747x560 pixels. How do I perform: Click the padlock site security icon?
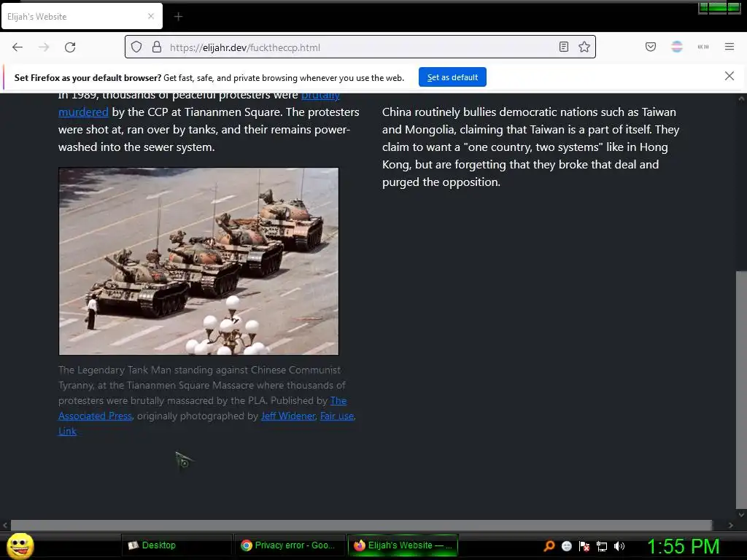(157, 47)
